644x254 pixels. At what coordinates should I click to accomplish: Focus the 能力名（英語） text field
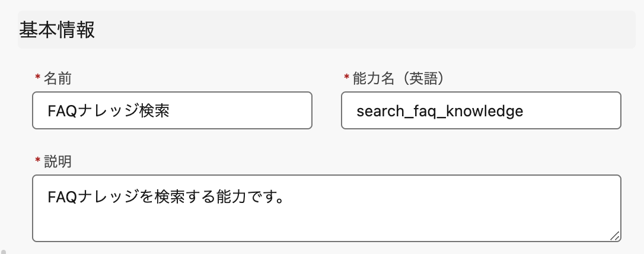click(481, 110)
